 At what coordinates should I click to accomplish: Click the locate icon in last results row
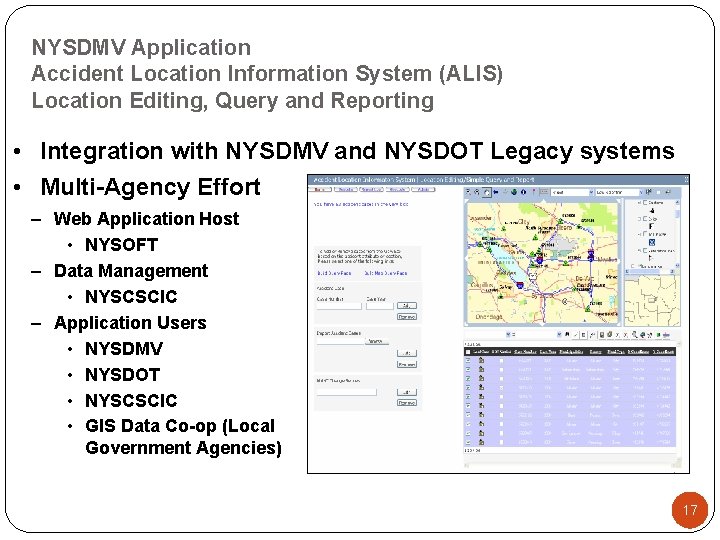[481, 442]
